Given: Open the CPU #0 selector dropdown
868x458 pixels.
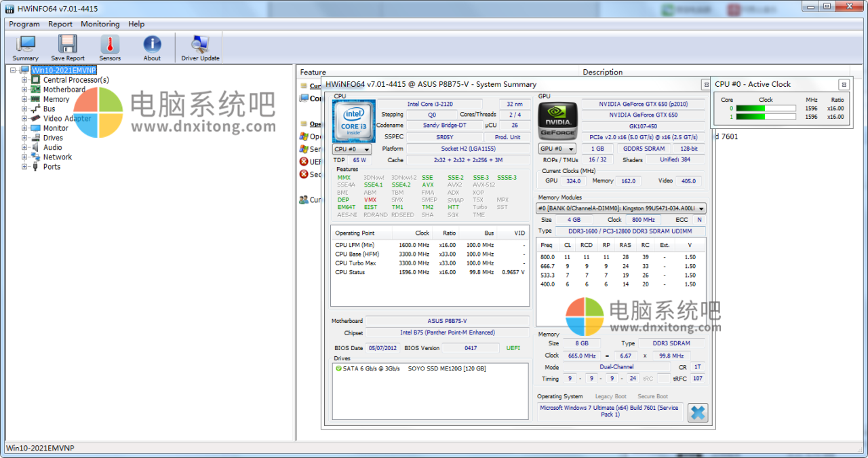Looking at the screenshot, I should (352, 149).
